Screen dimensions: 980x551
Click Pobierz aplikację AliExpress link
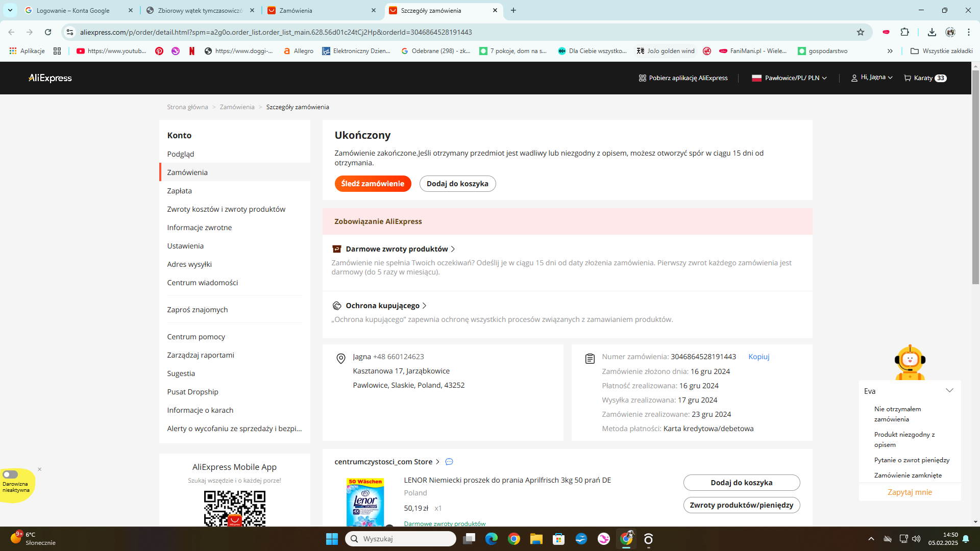(x=683, y=78)
